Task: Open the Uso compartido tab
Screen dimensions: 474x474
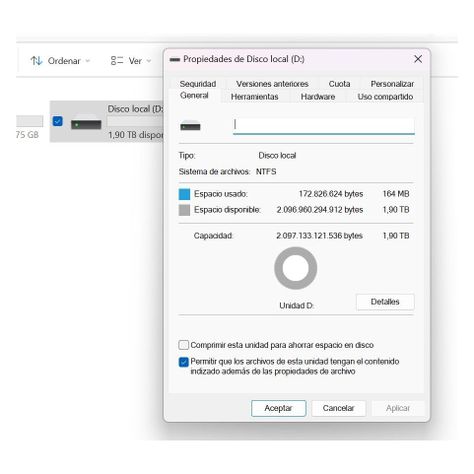Action: point(385,97)
